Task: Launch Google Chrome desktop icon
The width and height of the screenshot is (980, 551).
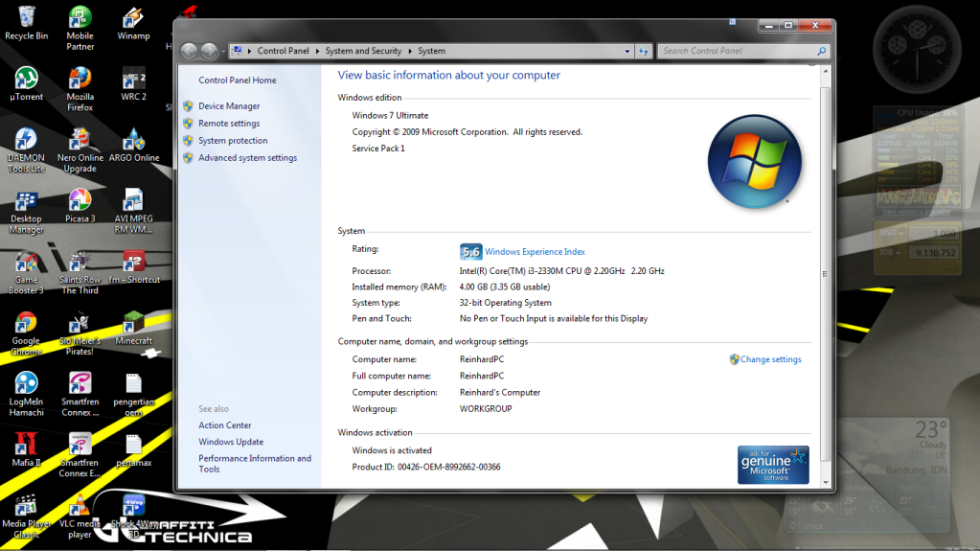Action: pos(26,333)
